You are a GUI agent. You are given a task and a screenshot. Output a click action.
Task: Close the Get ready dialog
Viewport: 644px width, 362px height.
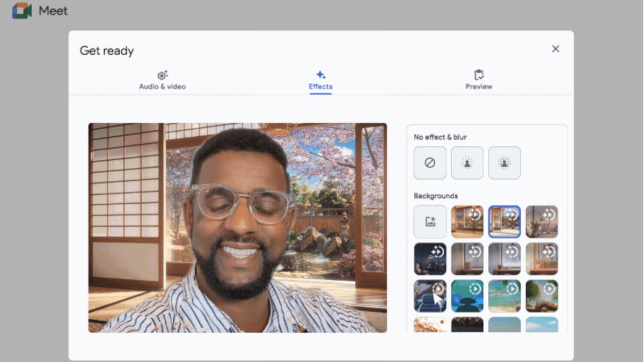555,49
